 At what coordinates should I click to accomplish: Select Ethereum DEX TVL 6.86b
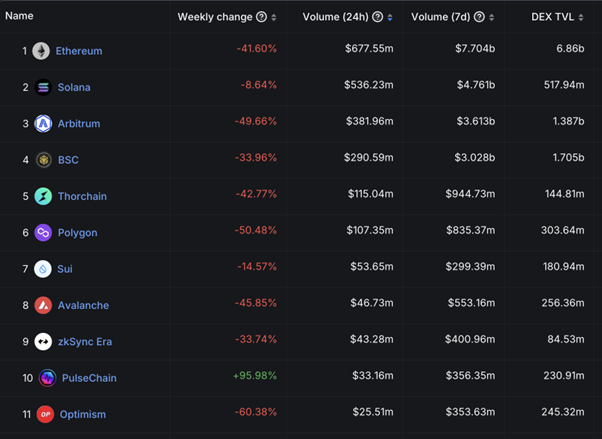click(x=570, y=48)
